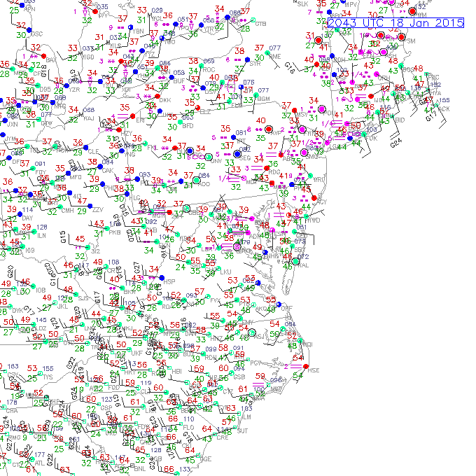Select the FOK station label
Image resolution: width=476 pixels, height=476 pixels.
pos(371,138)
